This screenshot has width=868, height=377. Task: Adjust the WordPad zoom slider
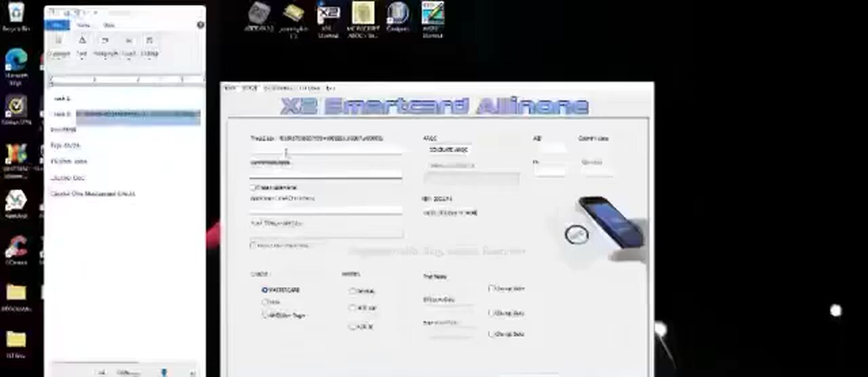pyautogui.click(x=163, y=372)
